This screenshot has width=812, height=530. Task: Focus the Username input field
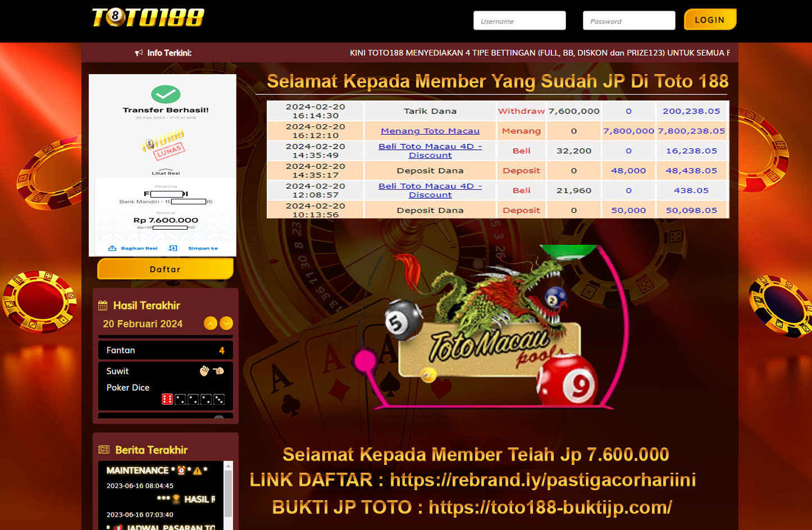[x=519, y=21]
